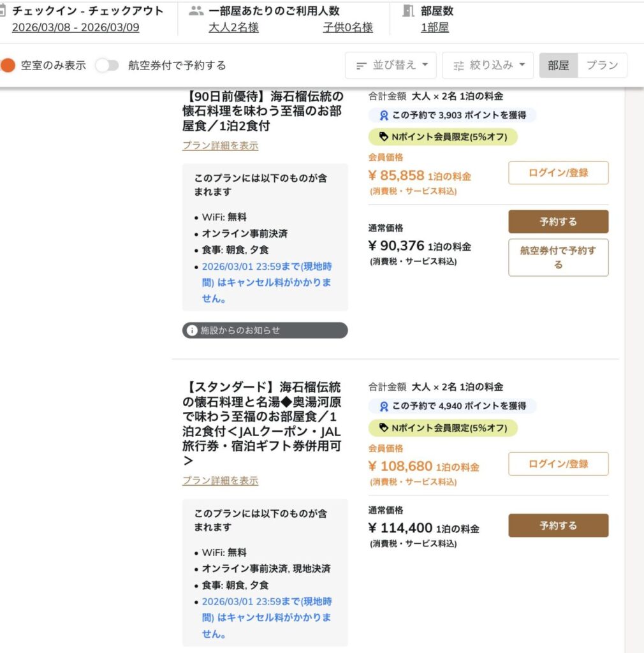Click the sort icon beside 並び替え
The image size is (644, 653).
pos(362,66)
